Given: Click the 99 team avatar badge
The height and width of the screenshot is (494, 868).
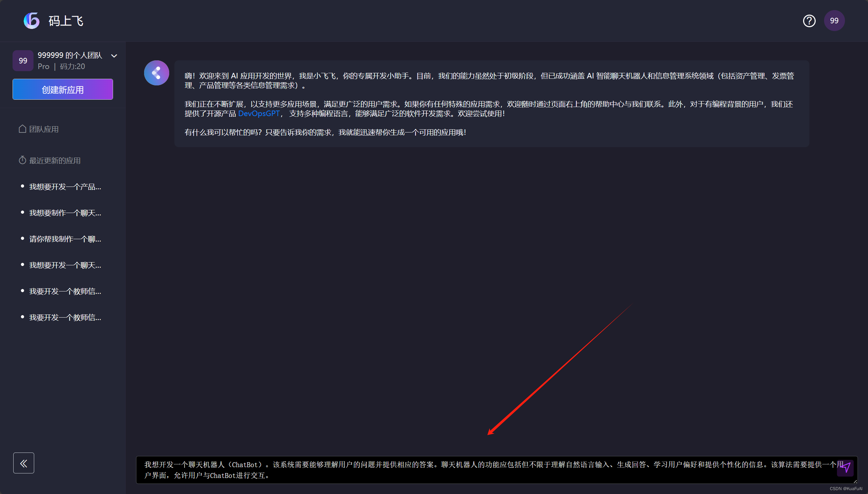Looking at the screenshot, I should tap(23, 61).
